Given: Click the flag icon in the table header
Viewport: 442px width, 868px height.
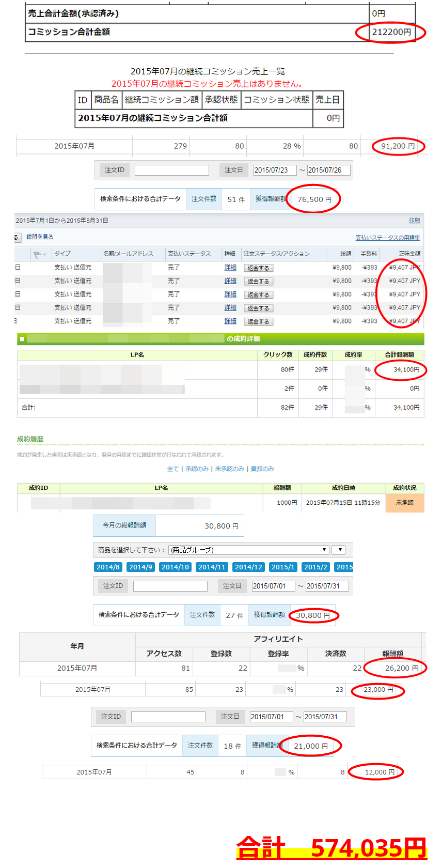Looking at the screenshot, I should pyautogui.click(x=36, y=254).
